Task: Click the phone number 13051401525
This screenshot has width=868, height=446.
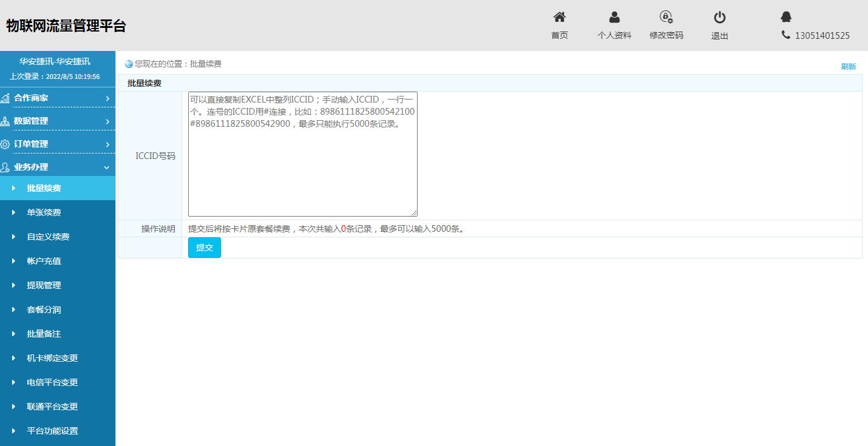Action: [x=822, y=36]
